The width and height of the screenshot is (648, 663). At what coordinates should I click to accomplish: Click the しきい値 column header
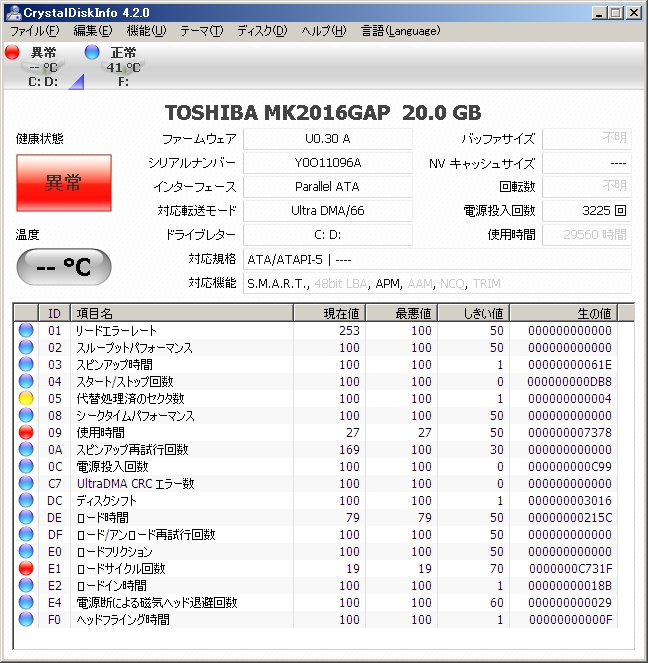(473, 313)
